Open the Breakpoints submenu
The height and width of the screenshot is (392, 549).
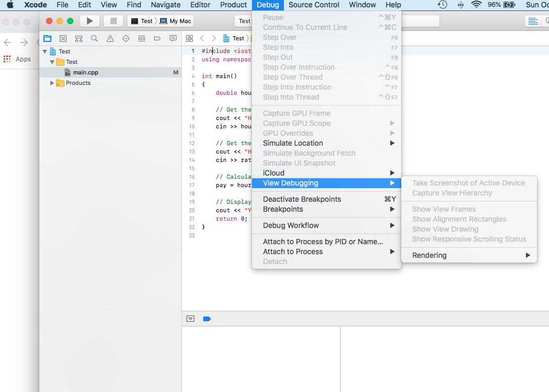pos(326,209)
